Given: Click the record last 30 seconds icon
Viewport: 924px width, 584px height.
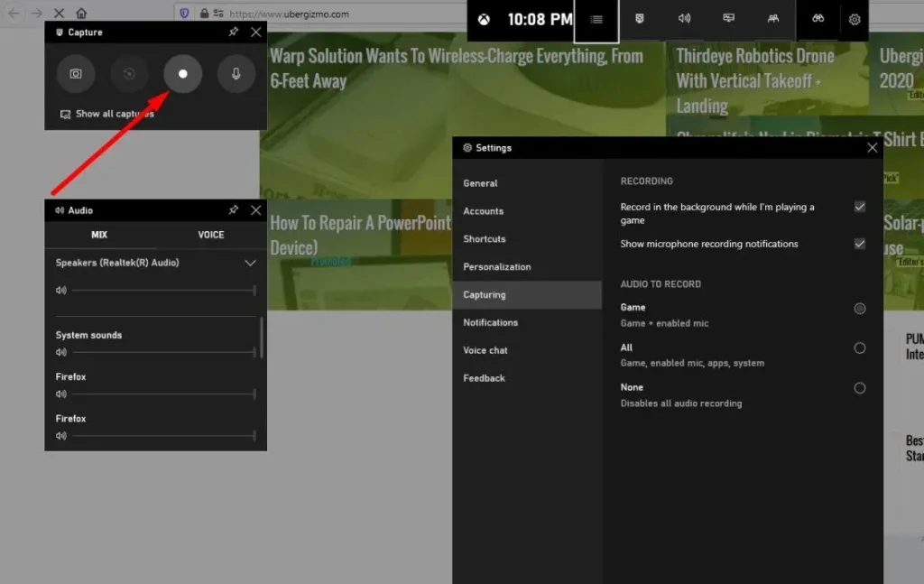Looking at the screenshot, I should pyautogui.click(x=129, y=74).
